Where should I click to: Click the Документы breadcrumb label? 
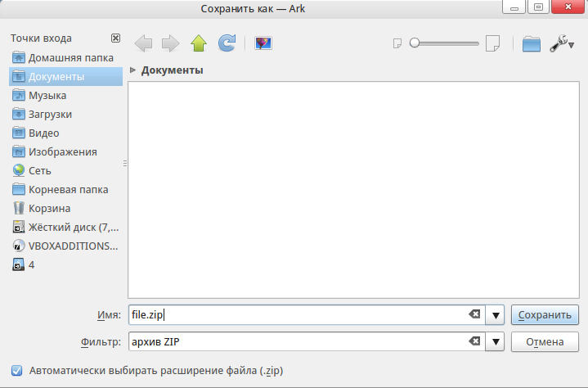click(x=172, y=70)
